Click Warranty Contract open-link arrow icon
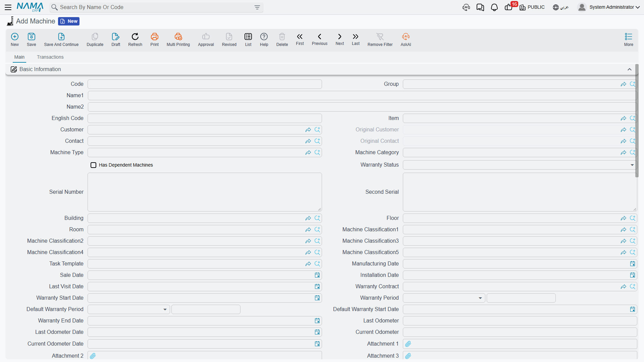The image size is (644, 362). 624,287
